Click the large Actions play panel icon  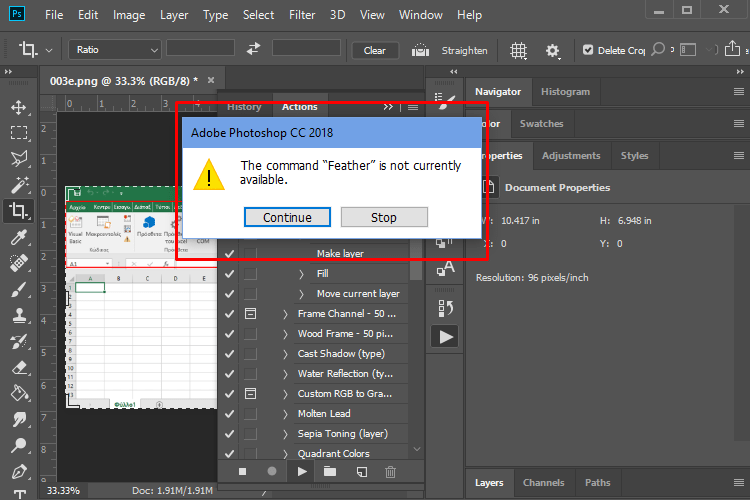point(445,337)
